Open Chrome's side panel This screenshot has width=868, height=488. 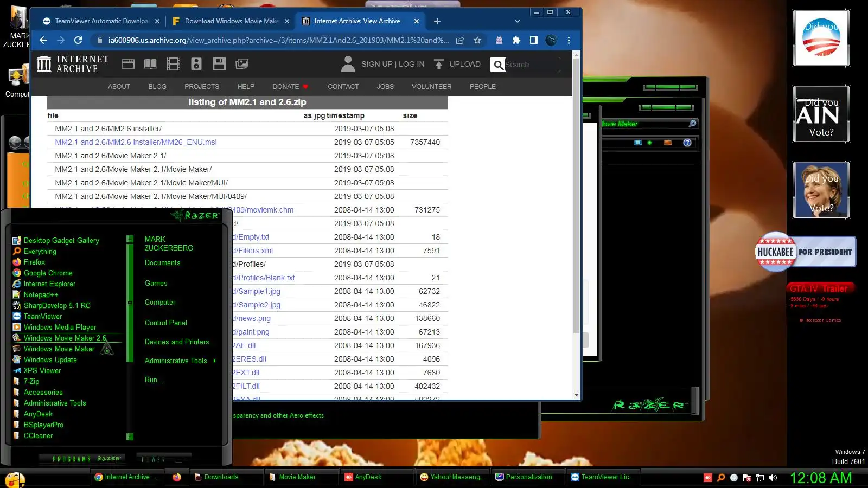(534, 40)
